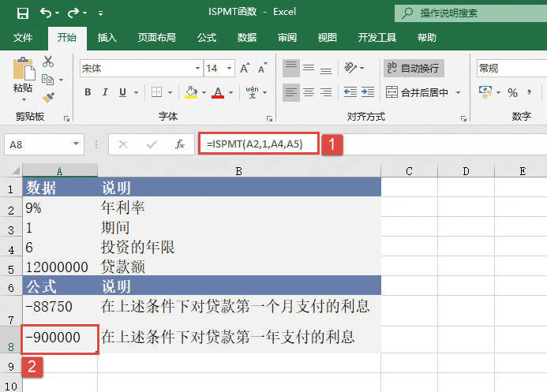Image resolution: width=547 pixels, height=392 pixels.
Task: Select Middle Align icon
Action: coord(309,69)
